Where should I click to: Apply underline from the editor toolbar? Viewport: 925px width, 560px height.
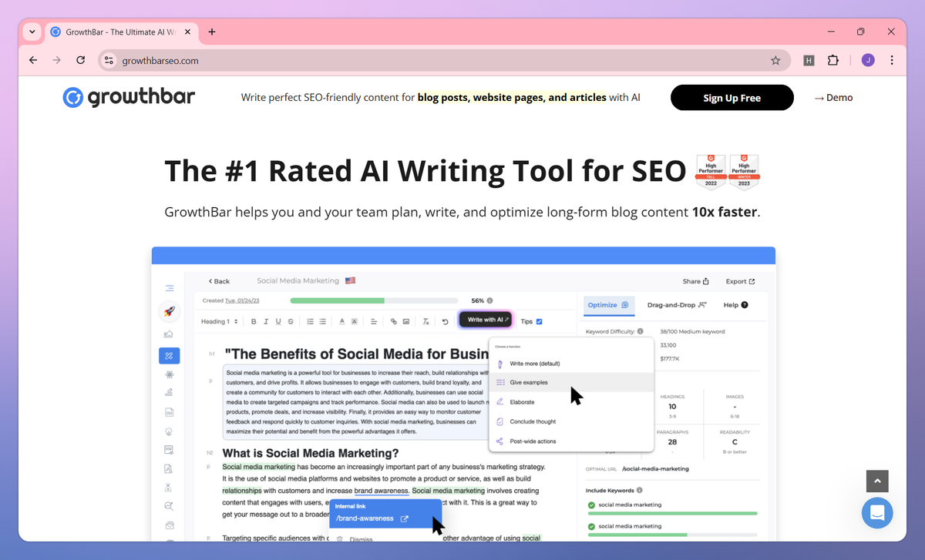[277, 321]
